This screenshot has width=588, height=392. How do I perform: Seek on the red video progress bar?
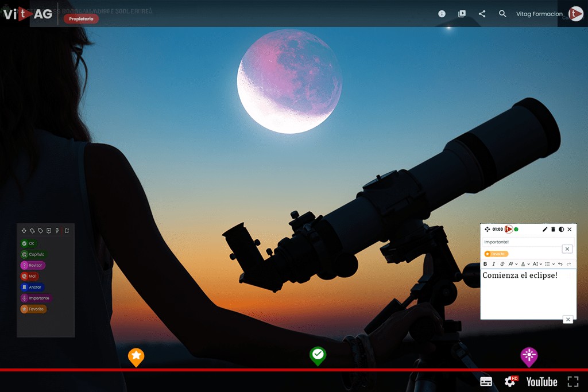pos(294,370)
